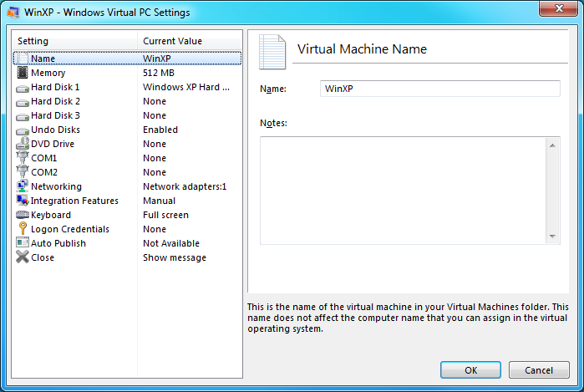Sort by the Setting column header
This screenshot has height=392, width=584.
[75, 41]
